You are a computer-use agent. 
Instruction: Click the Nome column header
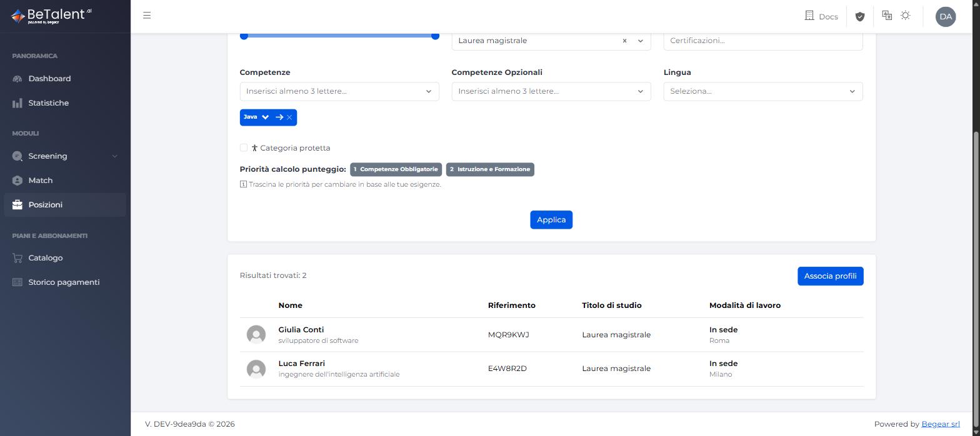[x=291, y=305]
